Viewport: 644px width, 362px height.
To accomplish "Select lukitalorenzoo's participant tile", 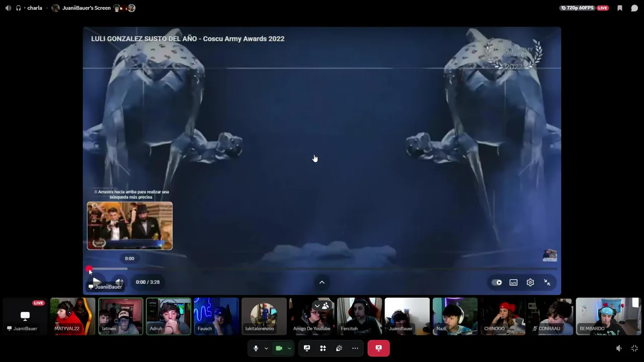I will [x=264, y=316].
